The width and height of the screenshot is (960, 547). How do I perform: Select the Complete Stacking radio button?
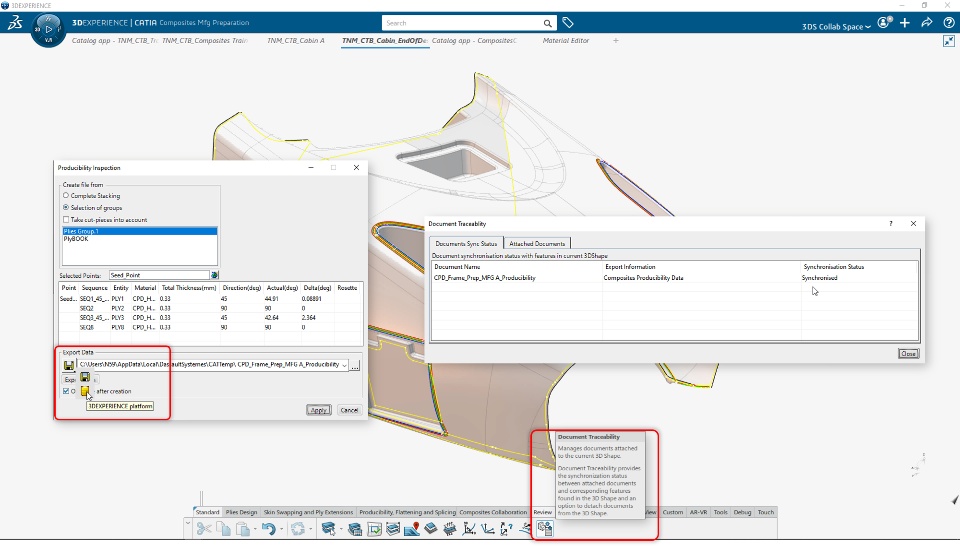coord(66,195)
